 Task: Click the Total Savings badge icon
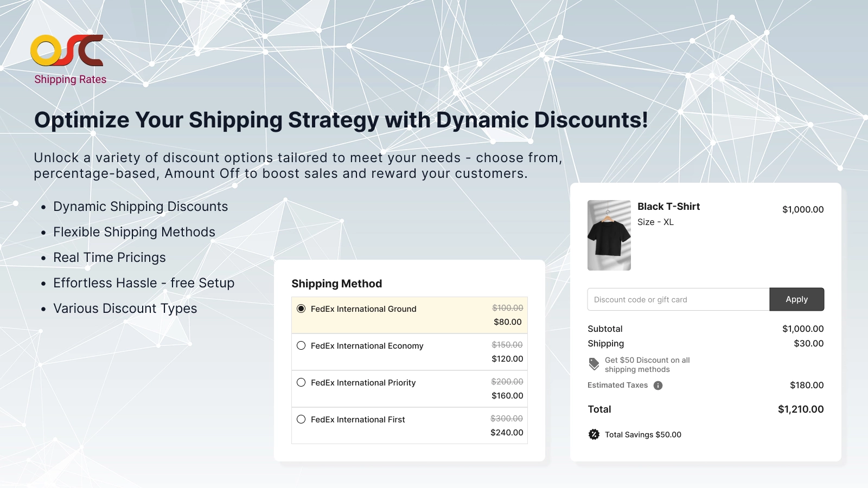pos(594,434)
